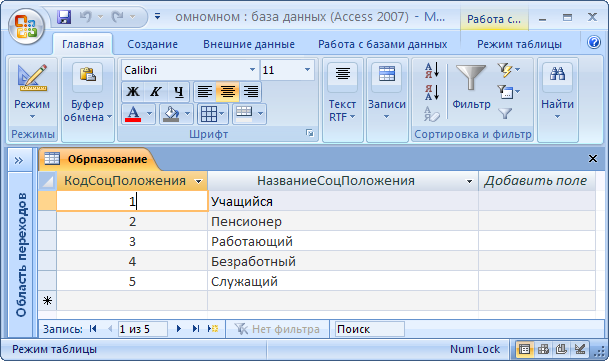Save the database with floppy icon
Image resolution: width=609 pixels, height=361 pixels.
coord(64,17)
